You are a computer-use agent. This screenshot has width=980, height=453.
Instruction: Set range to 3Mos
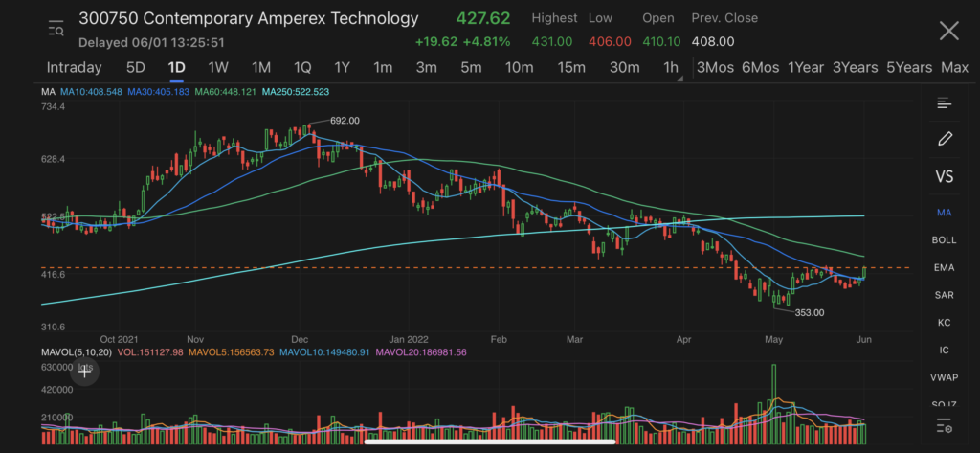tap(715, 68)
